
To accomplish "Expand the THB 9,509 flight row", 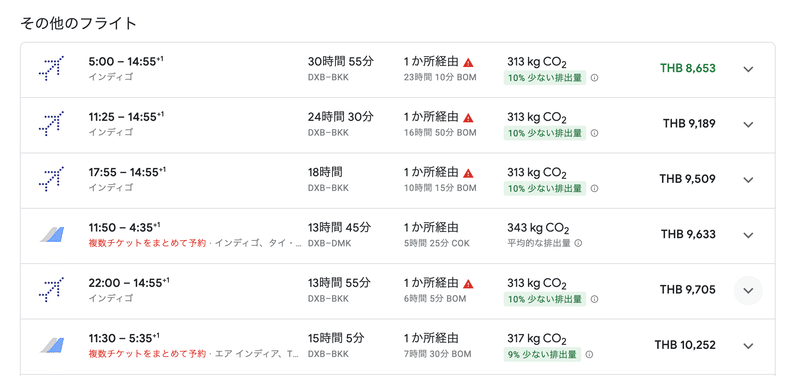I will pos(748,180).
